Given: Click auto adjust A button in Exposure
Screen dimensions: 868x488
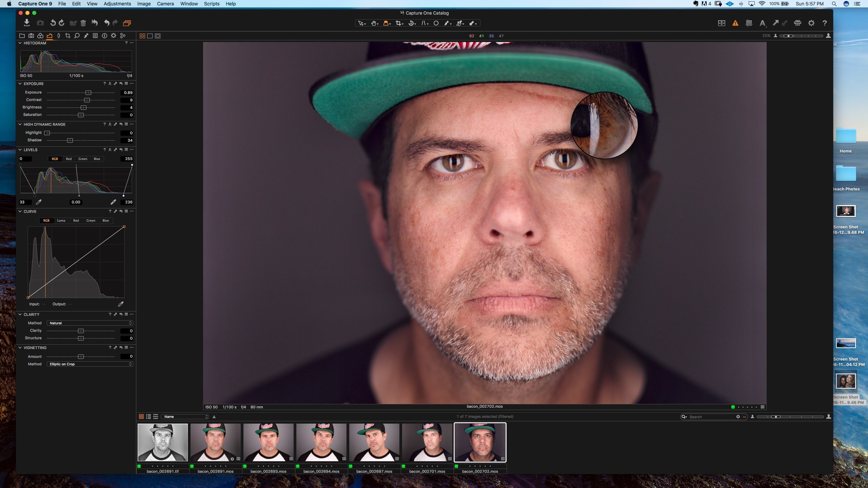Looking at the screenshot, I should click(110, 84).
